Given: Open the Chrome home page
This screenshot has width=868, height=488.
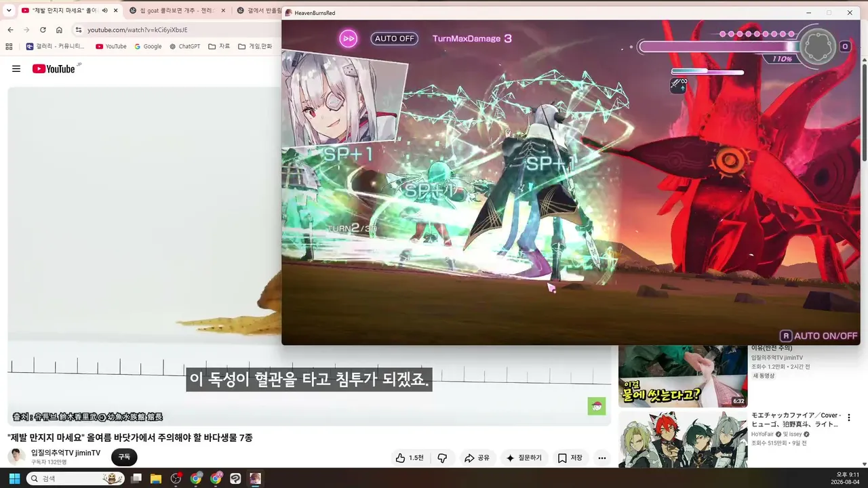Looking at the screenshot, I should 59,30.
